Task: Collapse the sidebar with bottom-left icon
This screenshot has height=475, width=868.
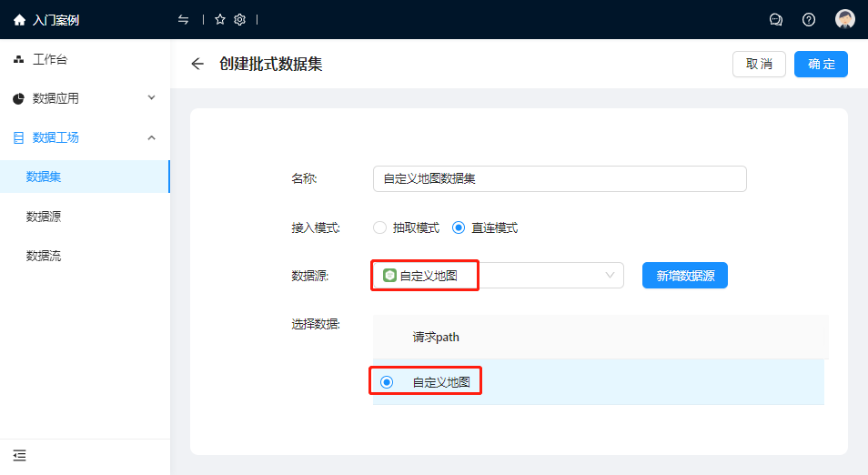Action: [19, 455]
